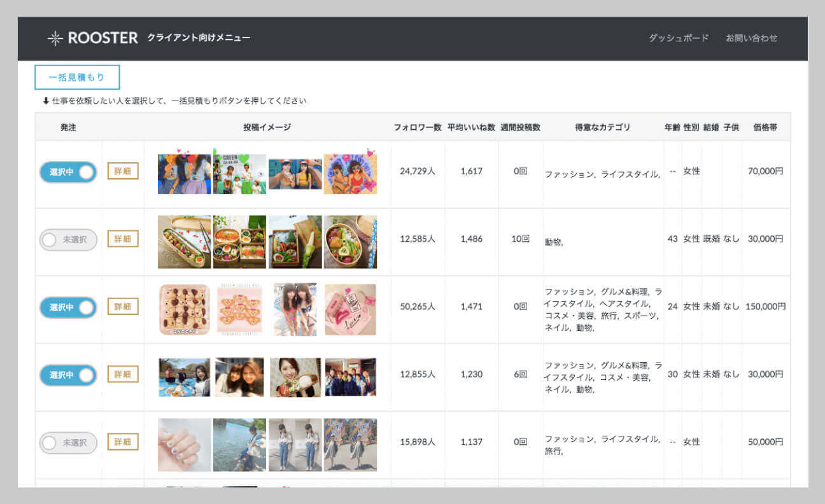This screenshot has width=825, height=504.
Task: Select the nail-art influencer's 未選択 toggle
Action: [x=67, y=442]
